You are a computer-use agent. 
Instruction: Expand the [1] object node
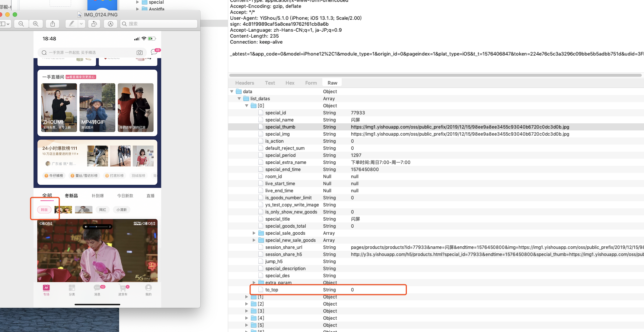pos(246,297)
